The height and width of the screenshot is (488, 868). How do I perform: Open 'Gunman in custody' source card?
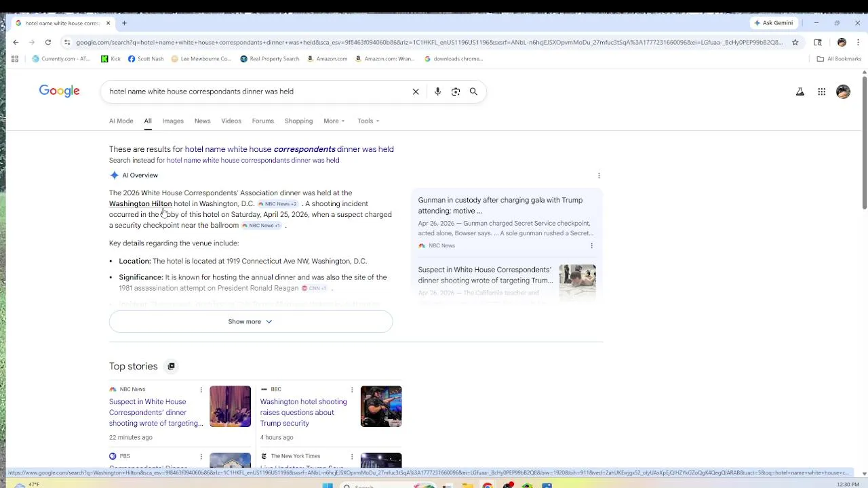pyautogui.click(x=500, y=205)
